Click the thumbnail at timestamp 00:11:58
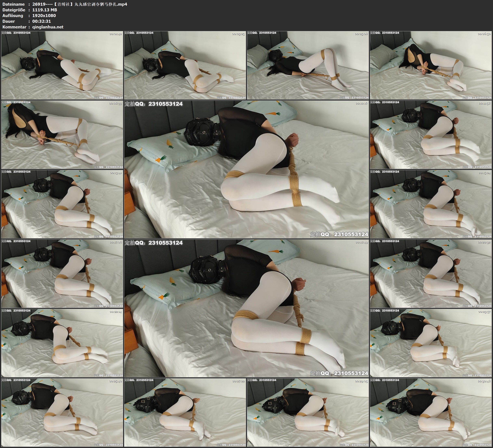This screenshot has width=493, height=448. click(431, 134)
